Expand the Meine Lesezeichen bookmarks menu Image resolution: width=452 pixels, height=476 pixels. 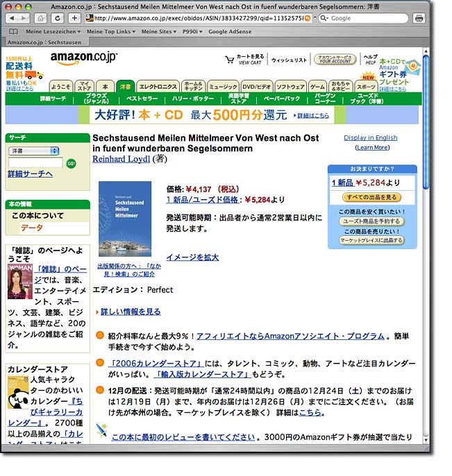(x=52, y=31)
